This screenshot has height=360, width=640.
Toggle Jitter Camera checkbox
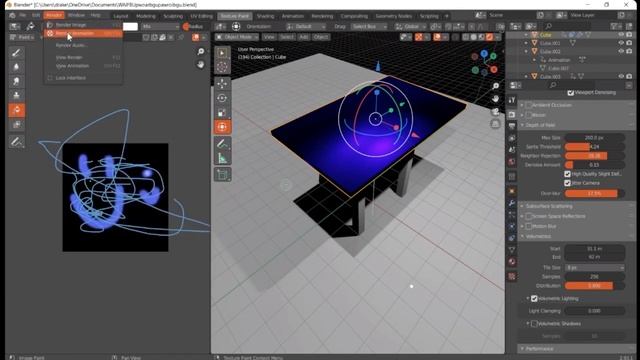point(567,183)
